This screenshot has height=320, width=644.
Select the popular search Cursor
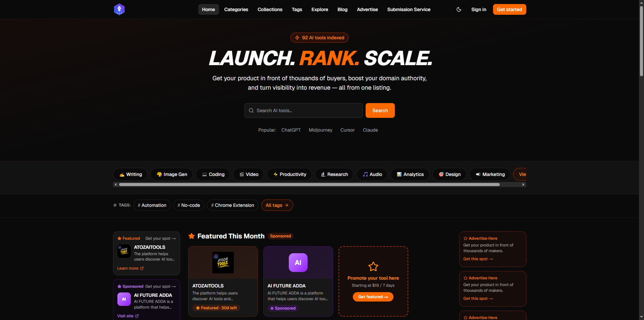point(347,130)
